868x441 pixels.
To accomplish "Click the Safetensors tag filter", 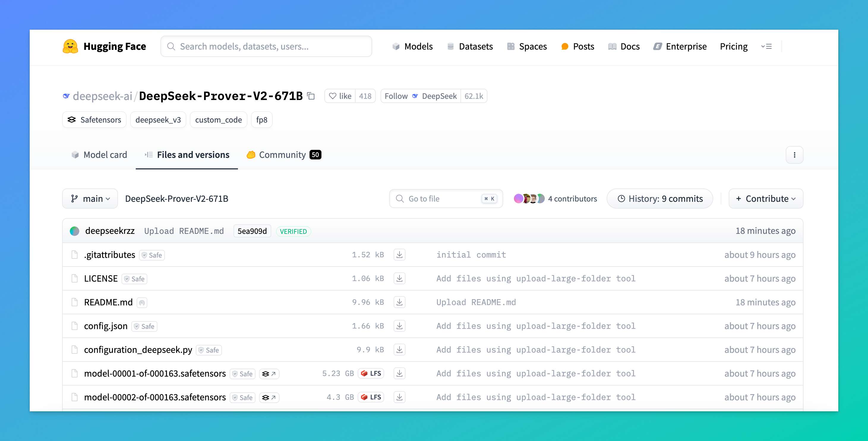I will 94,120.
